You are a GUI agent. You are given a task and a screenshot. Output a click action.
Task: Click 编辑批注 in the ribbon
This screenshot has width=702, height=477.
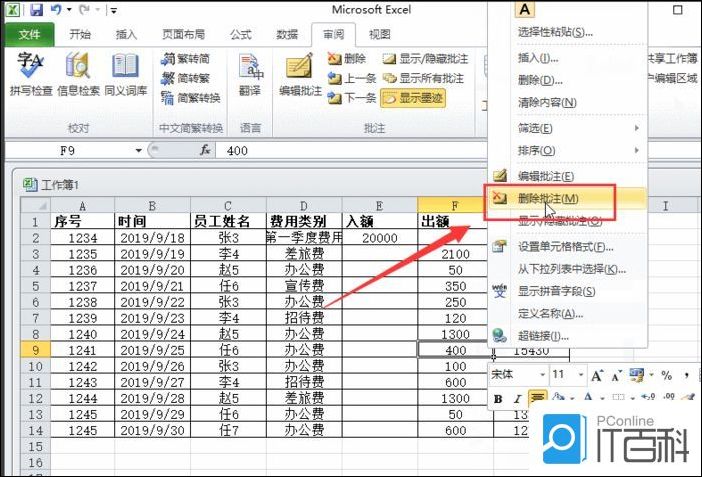point(300,74)
